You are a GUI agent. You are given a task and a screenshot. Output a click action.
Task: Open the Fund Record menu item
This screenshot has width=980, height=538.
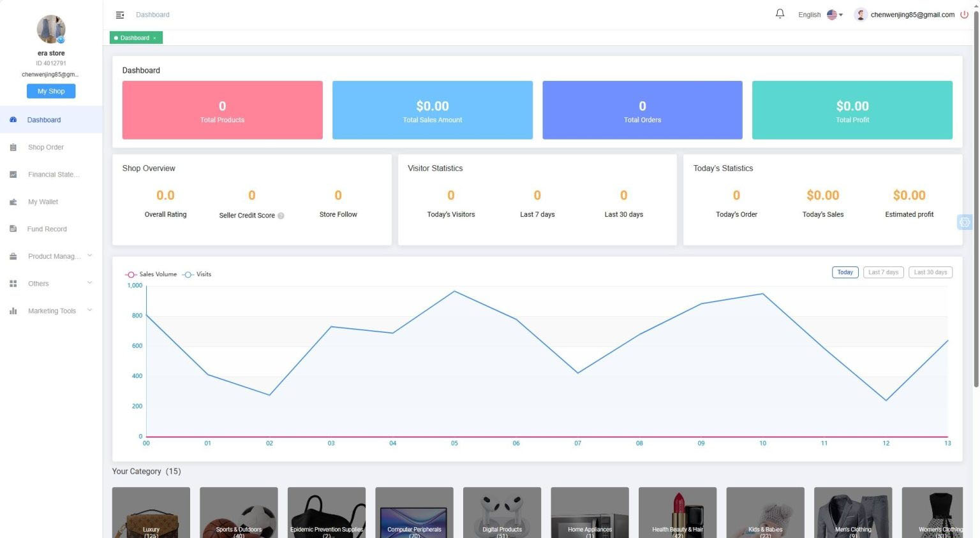tap(51, 229)
